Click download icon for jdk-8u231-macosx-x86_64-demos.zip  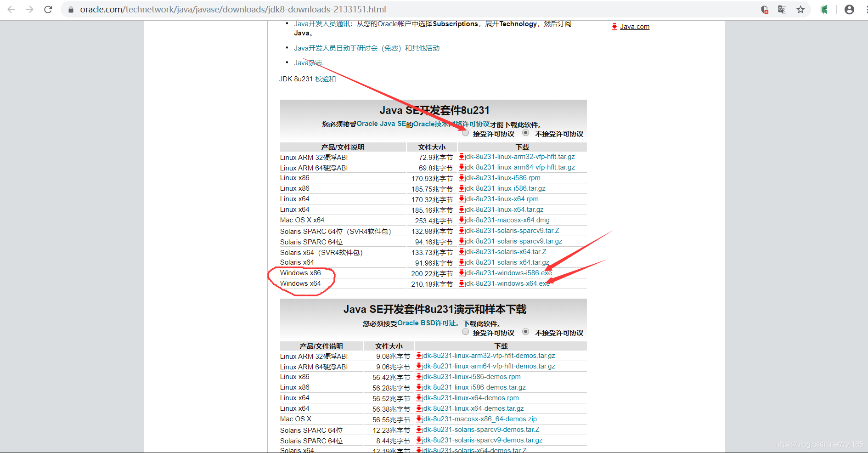[x=419, y=419]
